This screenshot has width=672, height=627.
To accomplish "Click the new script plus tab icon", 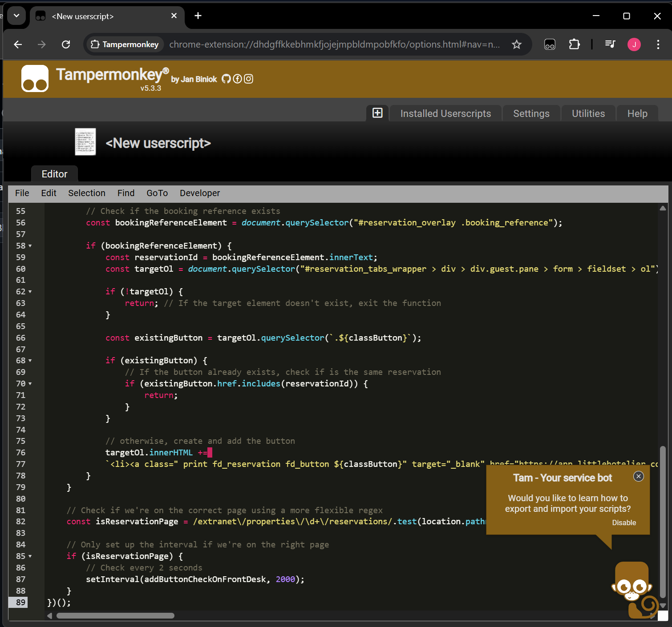I will point(377,113).
